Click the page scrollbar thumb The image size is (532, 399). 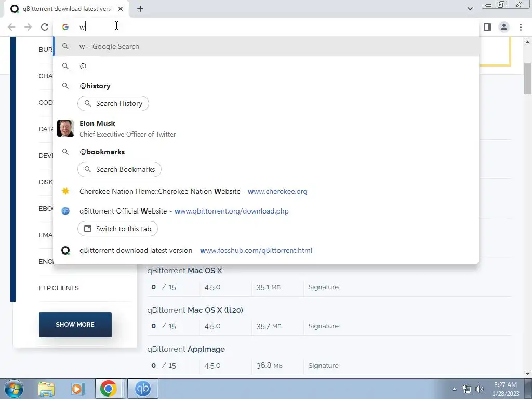coord(527,78)
